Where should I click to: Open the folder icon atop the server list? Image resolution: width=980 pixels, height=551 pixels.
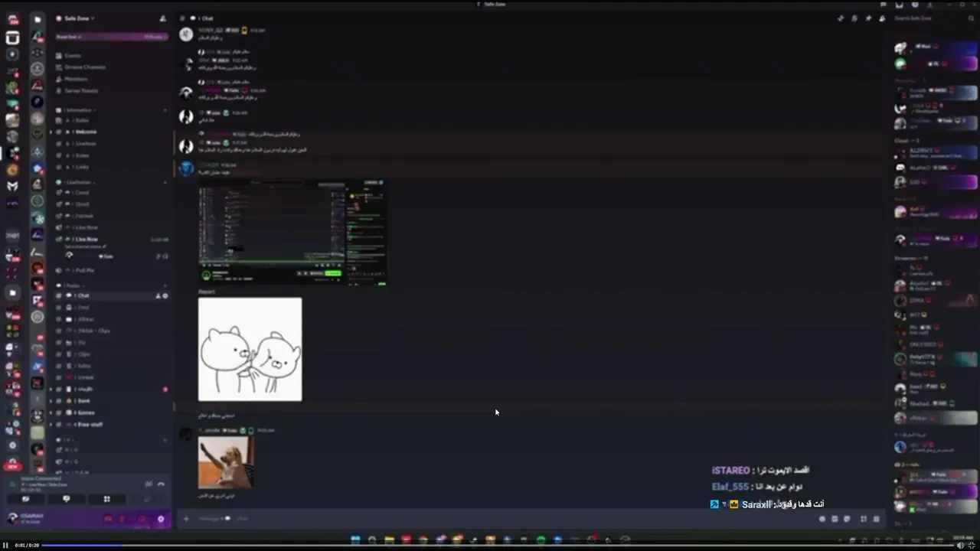pyautogui.click(x=38, y=20)
